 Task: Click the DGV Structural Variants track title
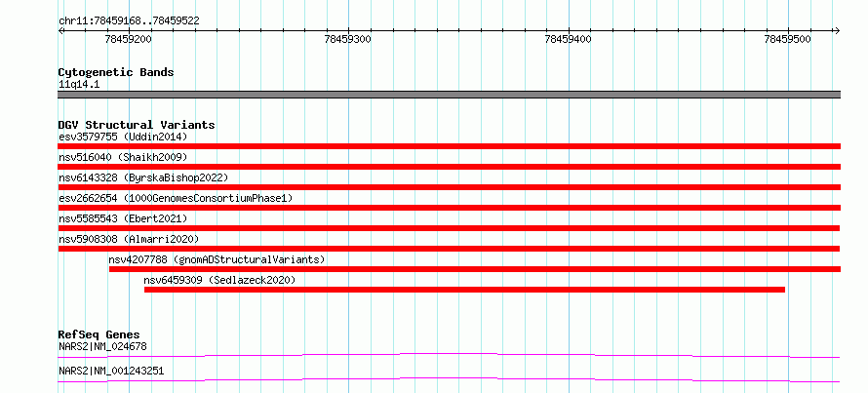coord(137,125)
